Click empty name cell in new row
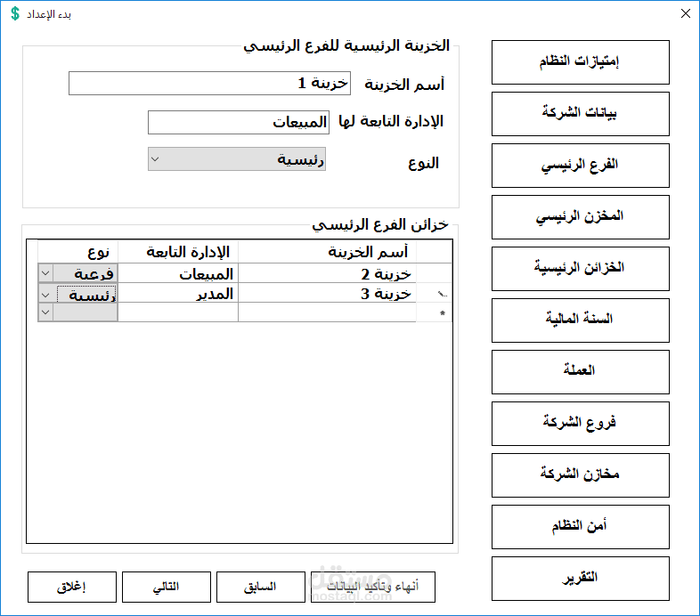The image size is (700, 616). (x=327, y=312)
